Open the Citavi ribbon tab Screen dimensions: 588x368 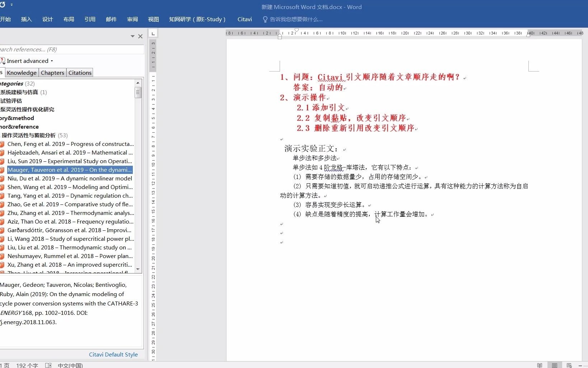click(245, 19)
